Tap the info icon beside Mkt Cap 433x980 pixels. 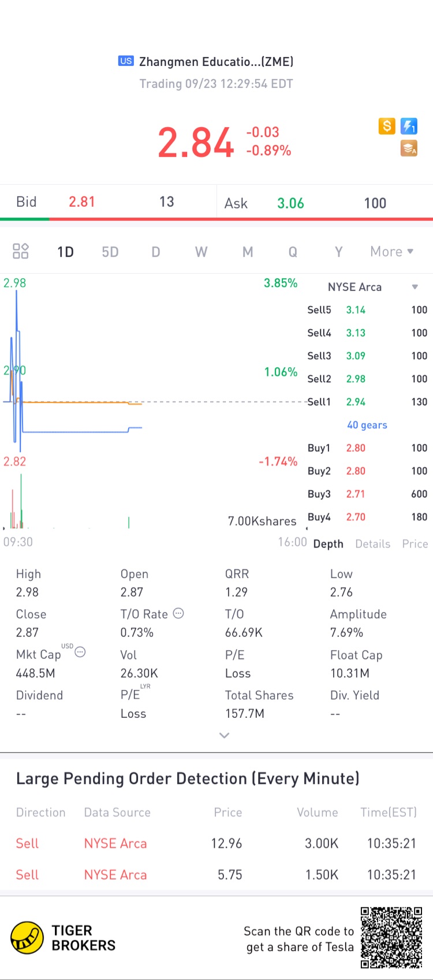pos(80,653)
